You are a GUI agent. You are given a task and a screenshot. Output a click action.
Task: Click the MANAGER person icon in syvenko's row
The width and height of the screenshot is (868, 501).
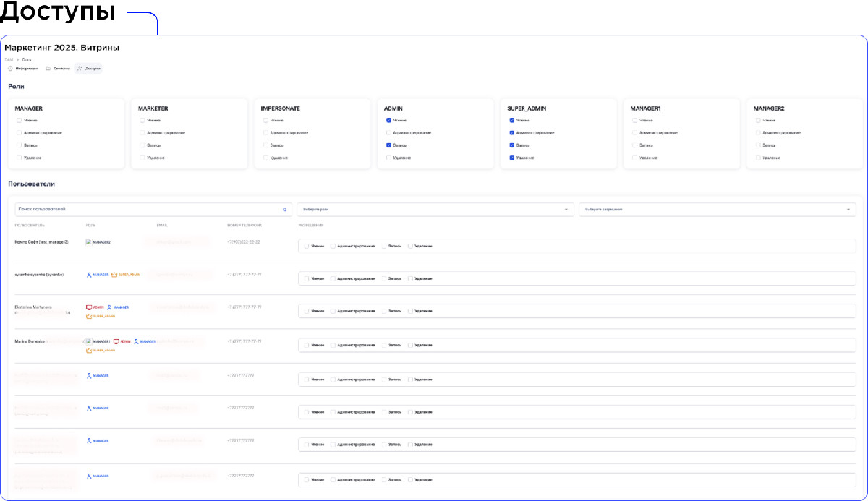[89, 275]
